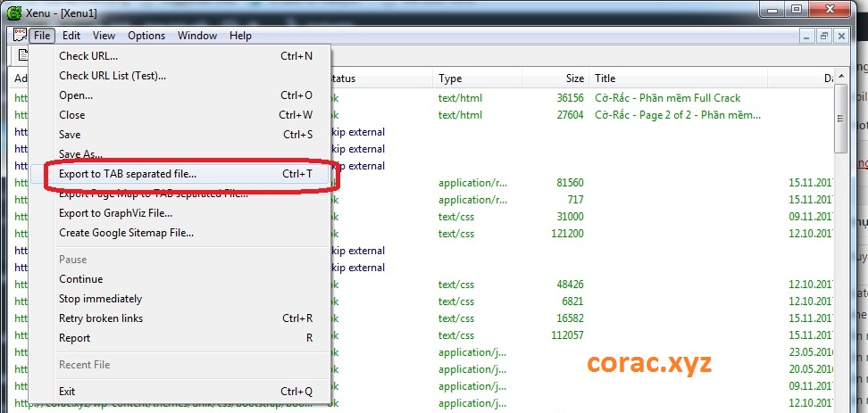Viewport: 868px width, 413px height.
Task: Sort by the Size column header
Action: (x=555, y=78)
